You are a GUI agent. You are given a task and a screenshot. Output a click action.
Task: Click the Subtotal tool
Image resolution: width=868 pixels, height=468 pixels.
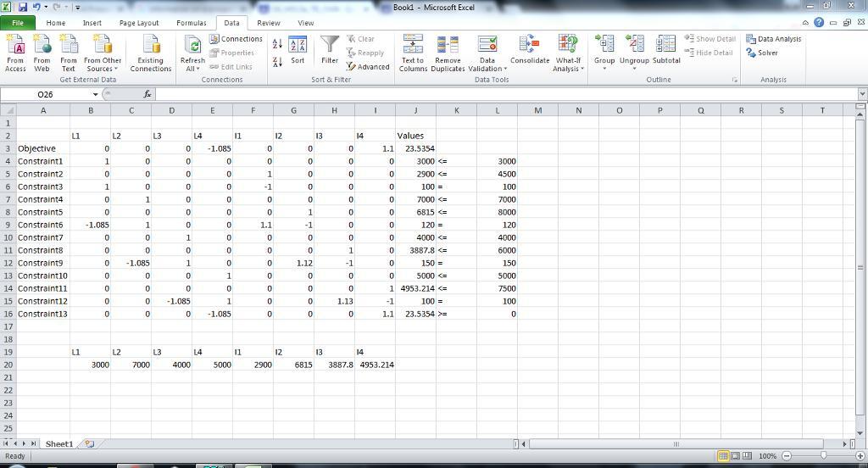click(x=666, y=50)
